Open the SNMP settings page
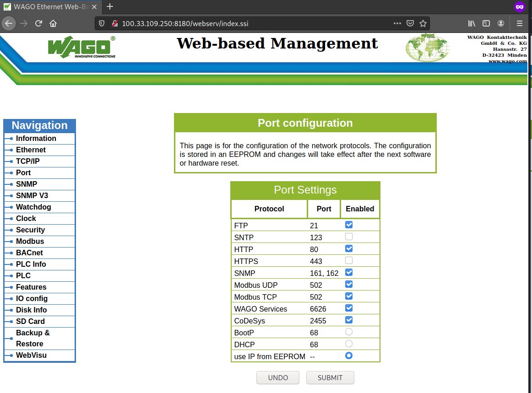Image resolution: width=532 pixels, height=393 pixels. click(27, 184)
